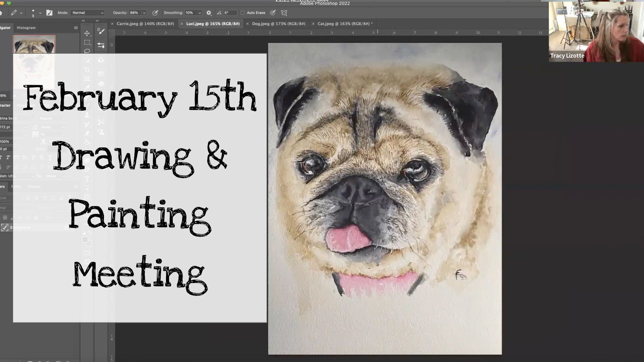Open the Opacity slider dropdown arrow
The height and width of the screenshot is (362, 644).
[144, 13]
